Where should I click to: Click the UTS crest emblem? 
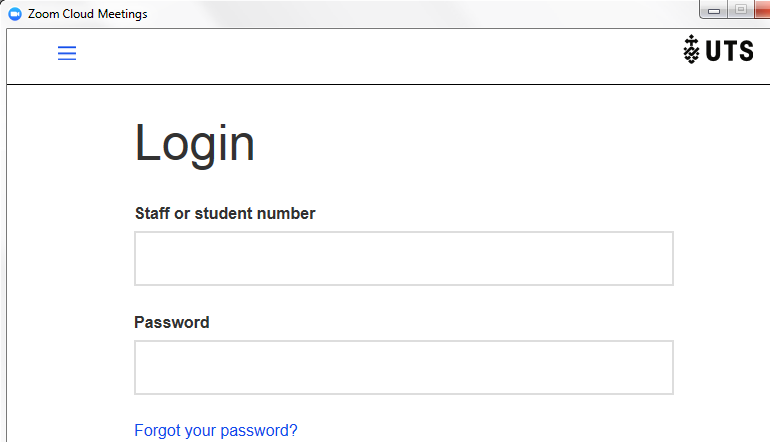[691, 51]
